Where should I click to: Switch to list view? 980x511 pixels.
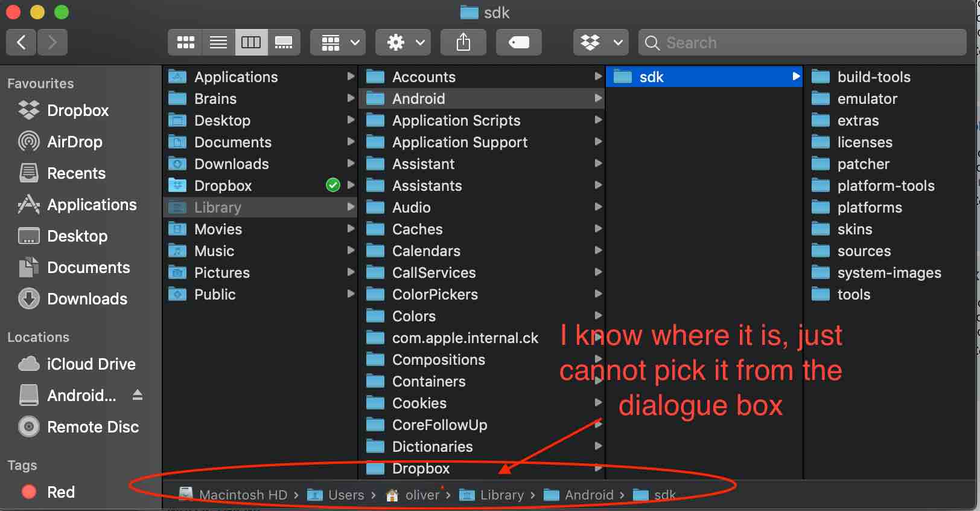[218, 43]
